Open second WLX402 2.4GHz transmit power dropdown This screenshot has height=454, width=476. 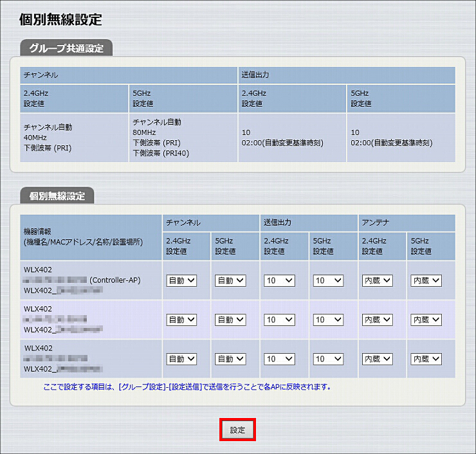[x=279, y=320]
